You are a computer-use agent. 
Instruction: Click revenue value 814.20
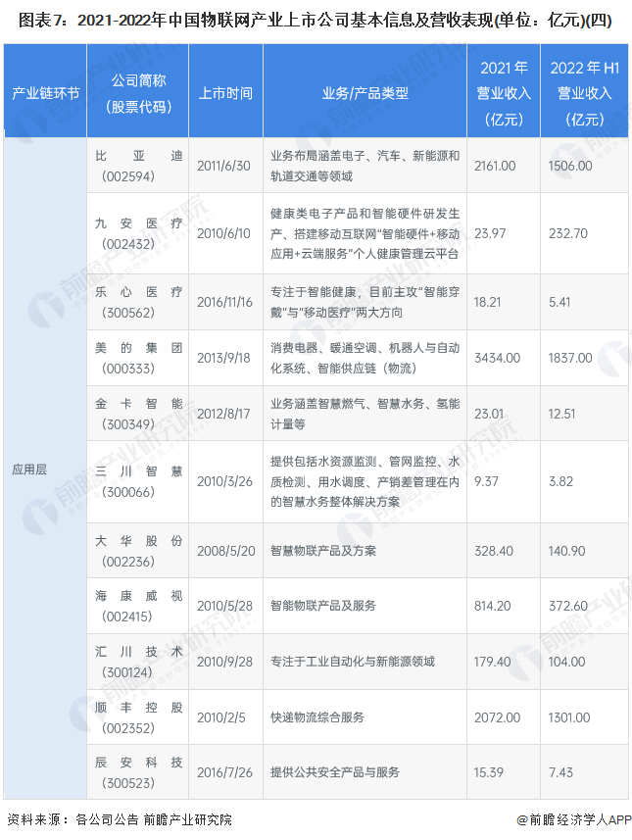point(492,606)
